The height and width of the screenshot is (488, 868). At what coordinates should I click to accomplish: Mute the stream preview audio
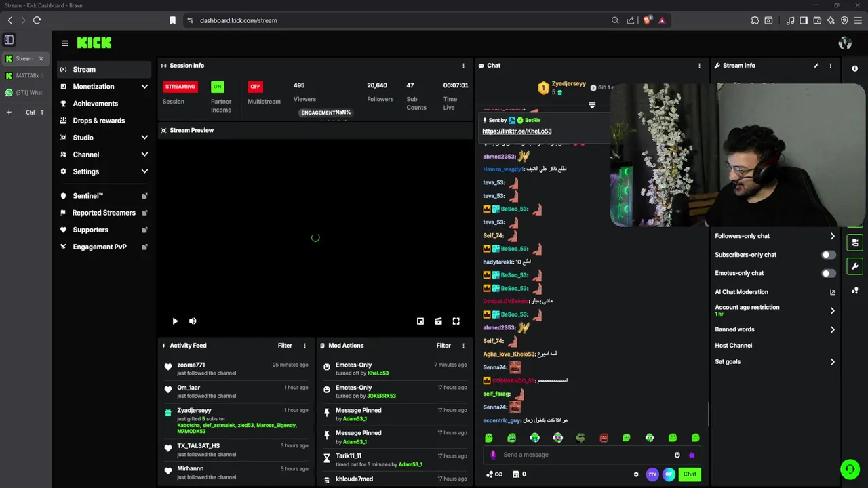[193, 321]
